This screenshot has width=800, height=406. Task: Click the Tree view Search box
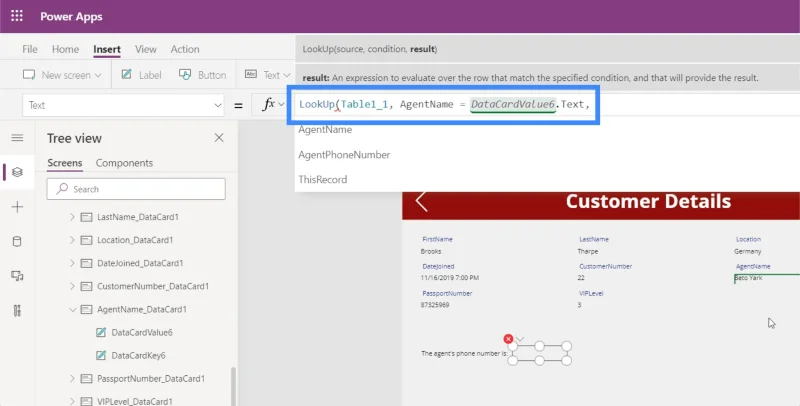(x=136, y=189)
